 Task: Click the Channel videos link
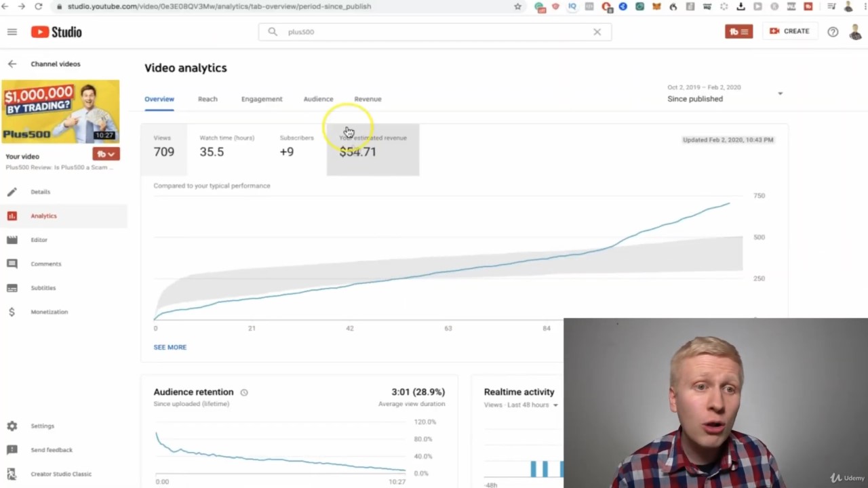(x=56, y=64)
